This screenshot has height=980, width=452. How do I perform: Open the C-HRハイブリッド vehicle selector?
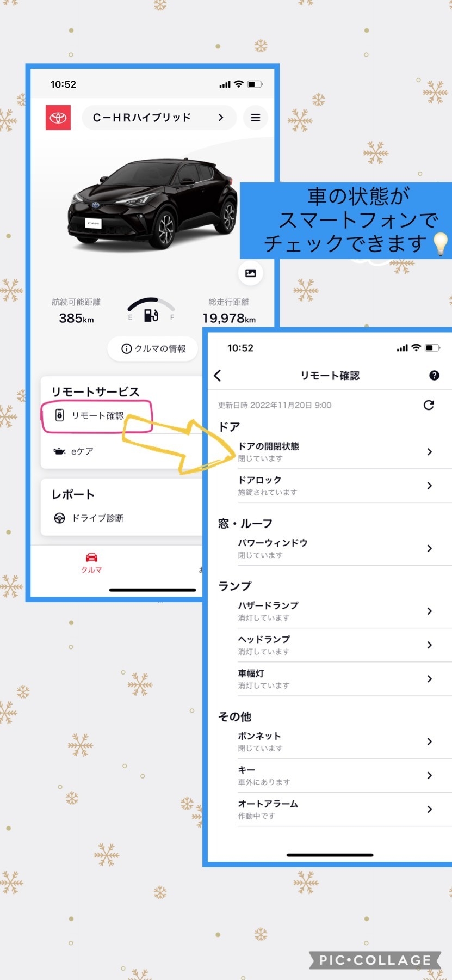click(x=159, y=118)
